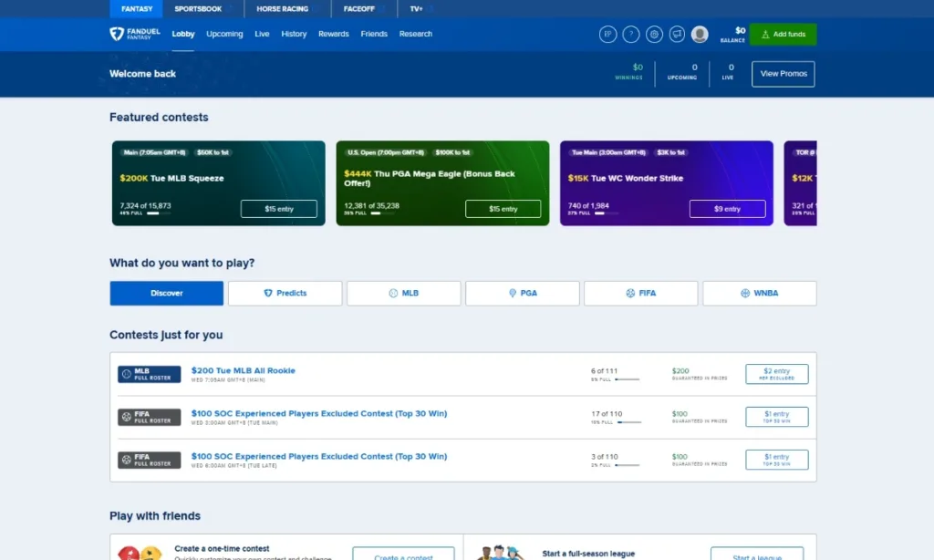Open $100 SOC Experienced Players Excluded Tue Late contest
The height and width of the screenshot is (560, 934).
[318, 456]
